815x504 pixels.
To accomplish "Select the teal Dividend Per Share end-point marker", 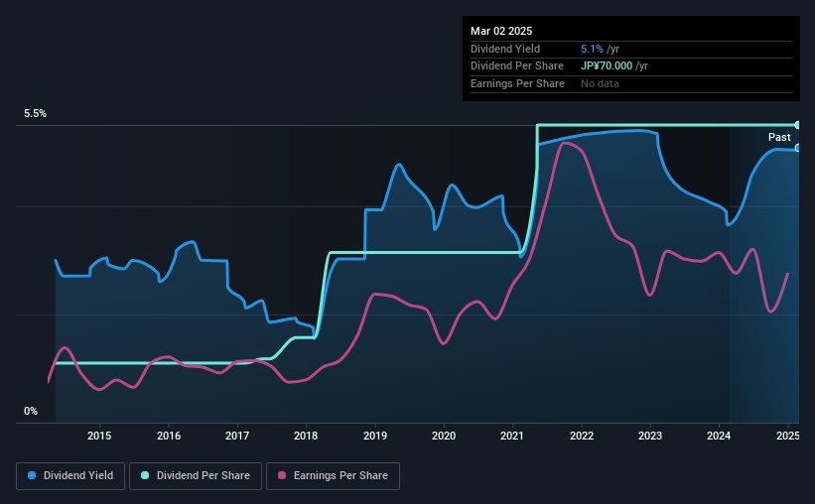I will tap(798, 125).
